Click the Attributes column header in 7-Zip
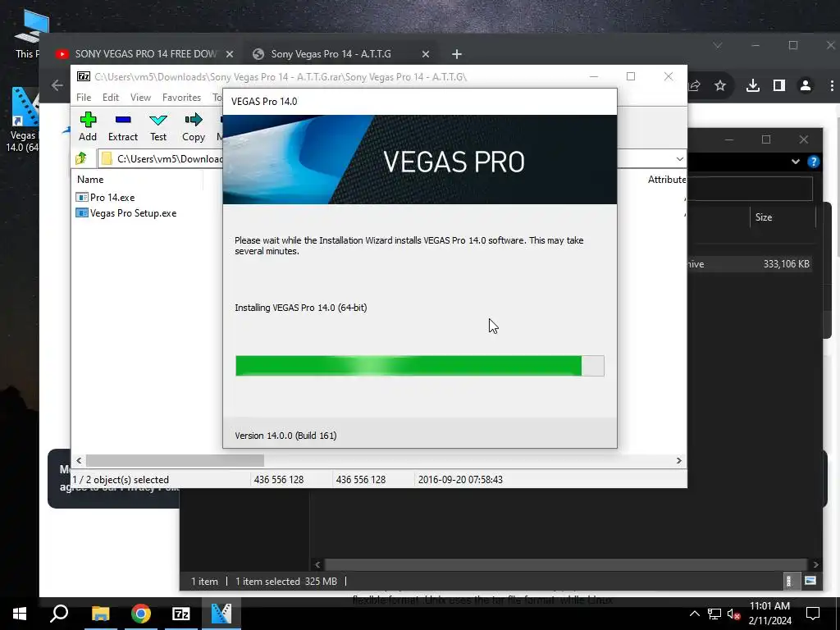 [x=666, y=180]
